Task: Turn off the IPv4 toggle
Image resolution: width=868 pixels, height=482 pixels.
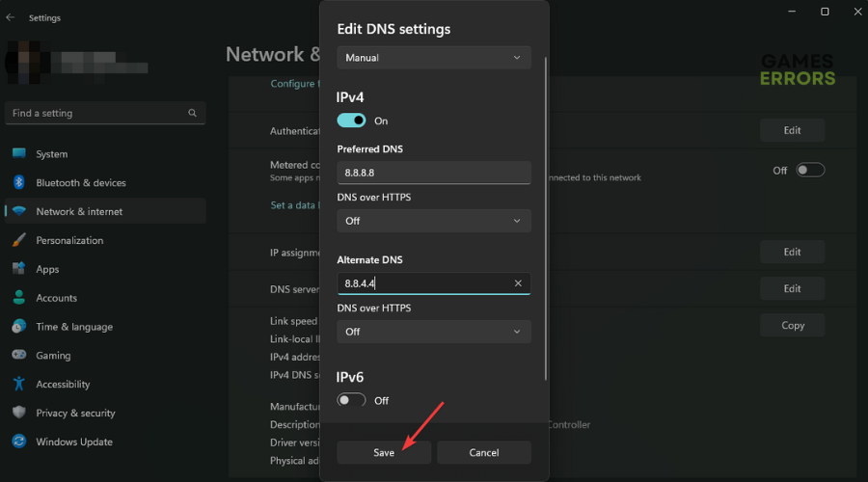Action: [351, 120]
